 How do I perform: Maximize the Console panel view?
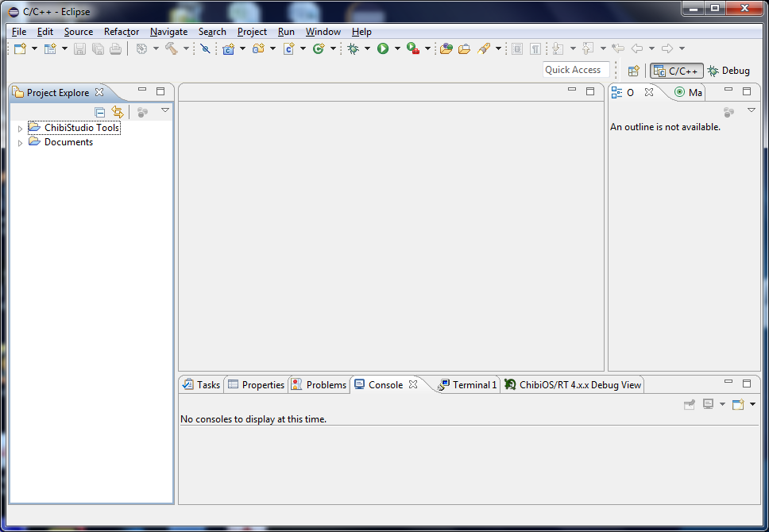coord(746,383)
